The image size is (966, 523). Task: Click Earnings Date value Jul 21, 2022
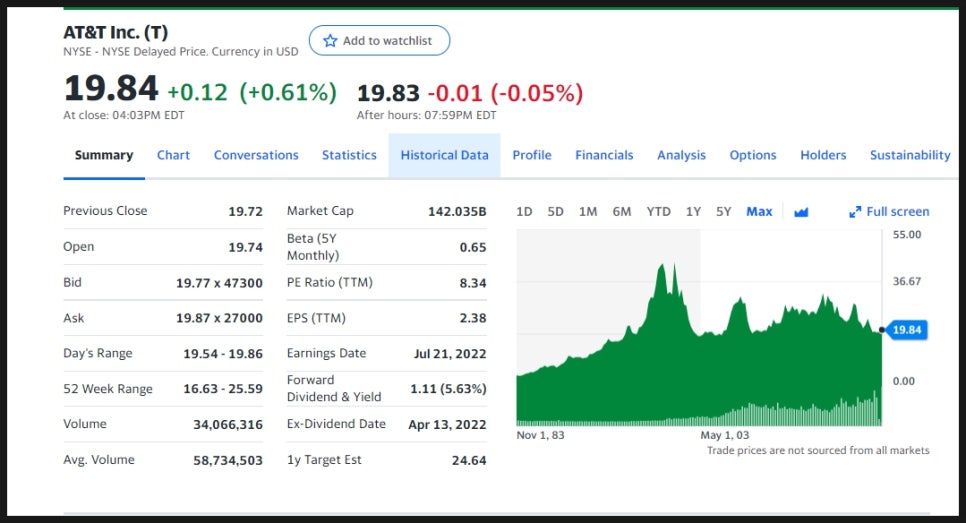[x=450, y=354]
